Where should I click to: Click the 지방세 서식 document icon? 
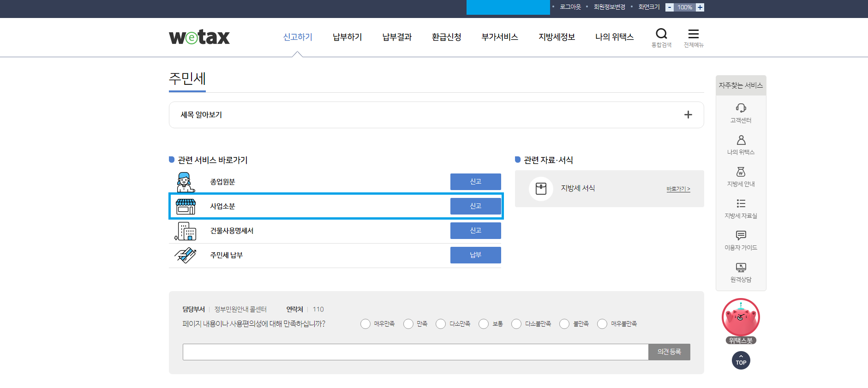click(541, 189)
